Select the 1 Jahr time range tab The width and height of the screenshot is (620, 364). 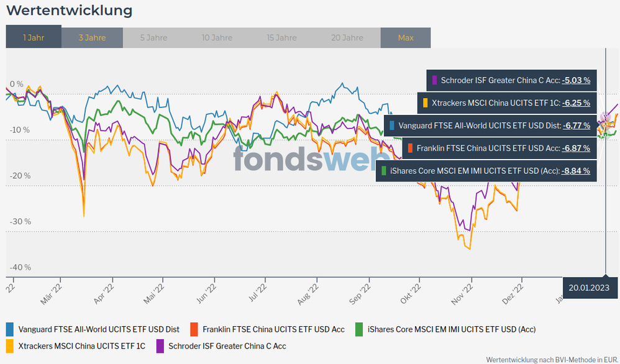coord(34,37)
